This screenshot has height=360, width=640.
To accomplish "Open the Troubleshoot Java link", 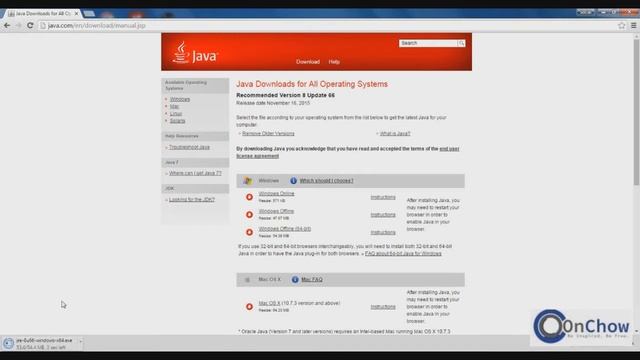I will [189, 147].
